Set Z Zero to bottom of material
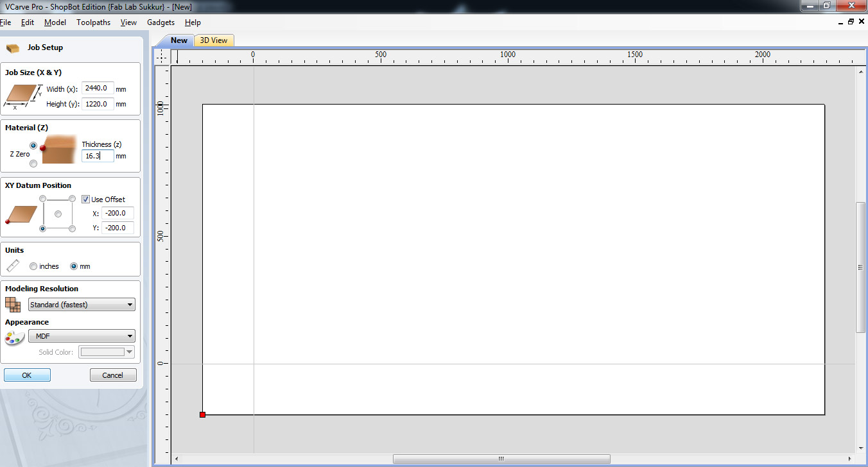Viewport: 868px width, 467px height. (x=33, y=164)
